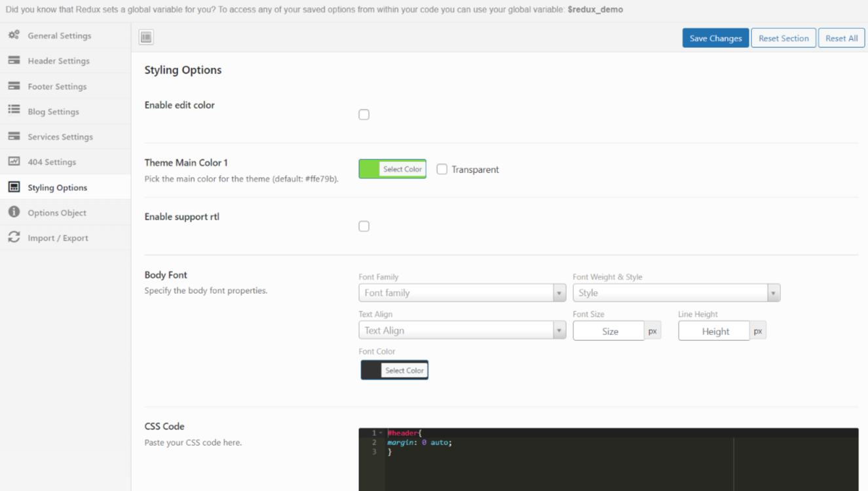Screen dimensions: 868x491
Task: Click the Import / Export refresh icon
Action: pyautogui.click(x=14, y=237)
